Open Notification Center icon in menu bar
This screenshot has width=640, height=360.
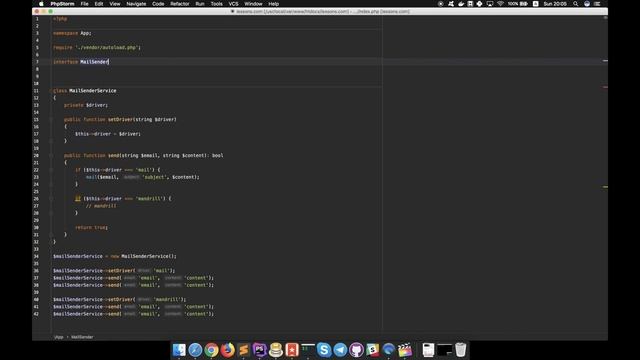pyautogui.click(x=597, y=4)
